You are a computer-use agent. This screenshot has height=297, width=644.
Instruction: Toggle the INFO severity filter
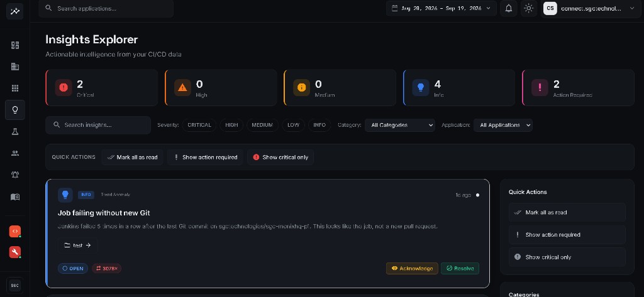click(319, 125)
